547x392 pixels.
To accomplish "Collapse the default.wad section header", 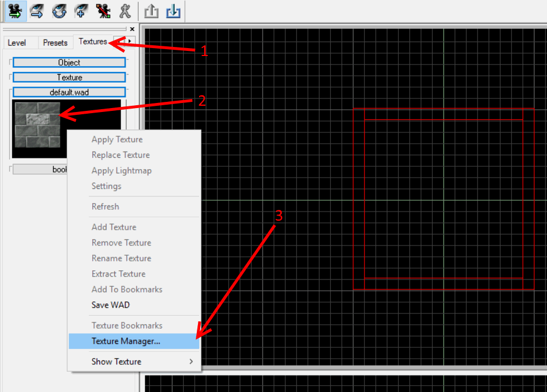I will click(69, 92).
